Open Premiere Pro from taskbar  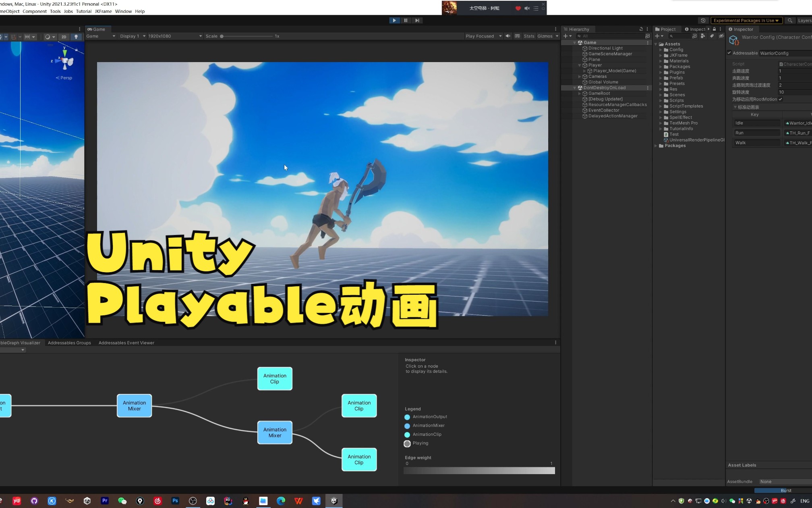point(105,501)
